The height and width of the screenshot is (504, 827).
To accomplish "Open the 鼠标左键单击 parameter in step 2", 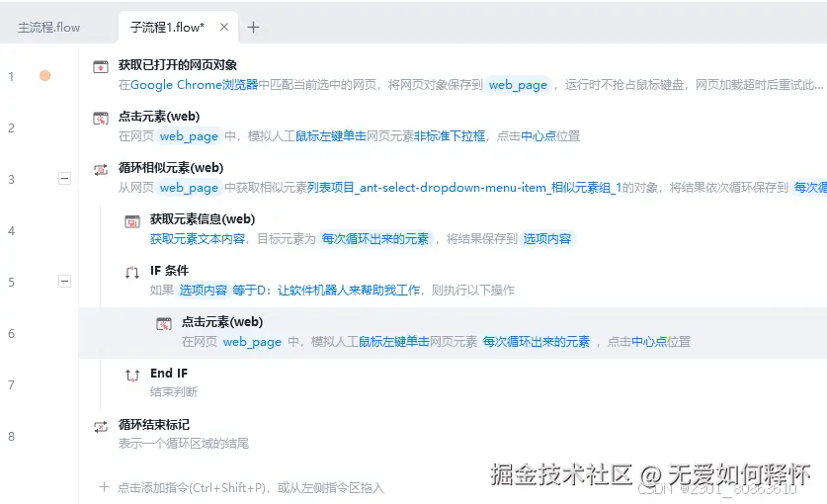I will pos(331,136).
